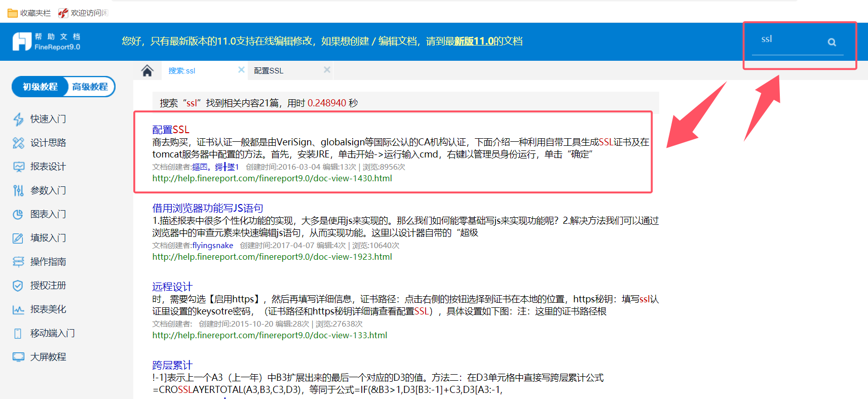Click the pie chart icon beside 图表入门
This screenshot has width=868, height=399.
tap(18, 214)
